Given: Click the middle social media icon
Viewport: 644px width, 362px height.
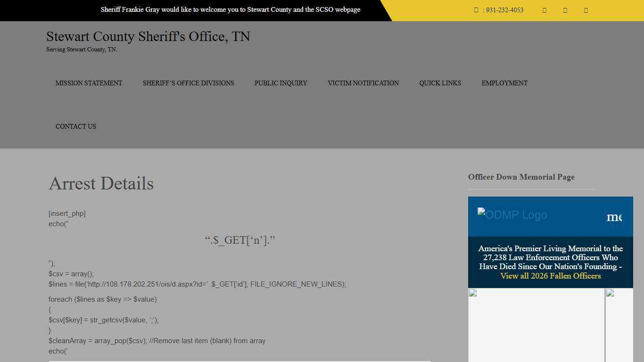Looking at the screenshot, I should click(x=565, y=10).
